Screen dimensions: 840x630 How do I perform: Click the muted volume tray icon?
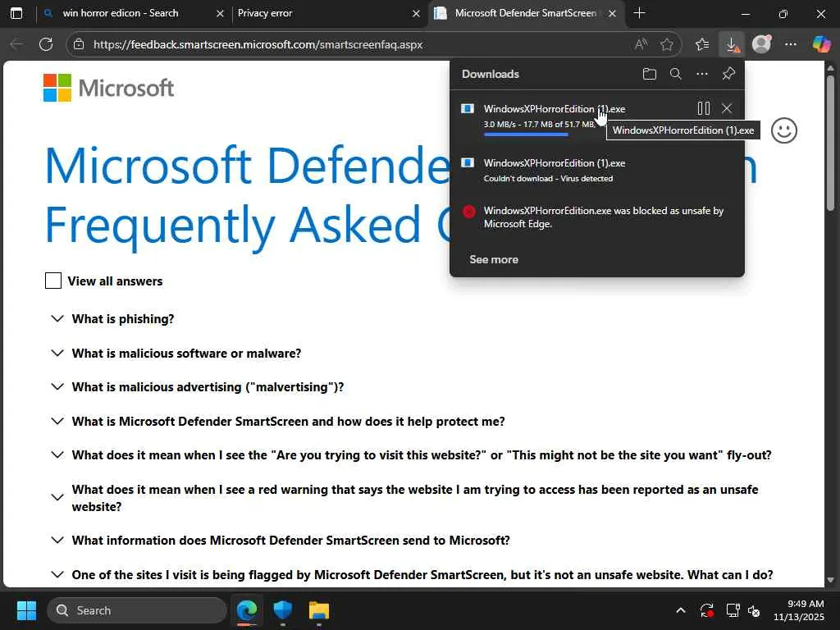tap(754, 610)
